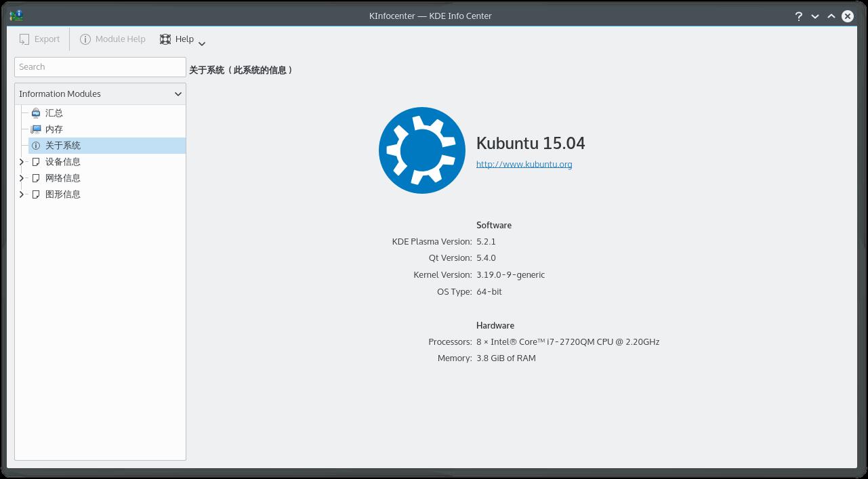Open the http://www.kubuntu.org link
868x479 pixels.
pos(524,164)
